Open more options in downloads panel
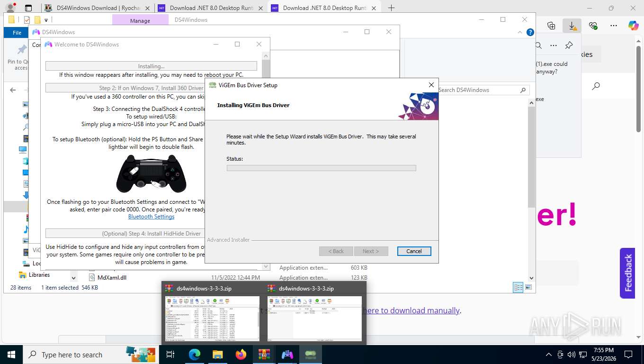This screenshot has height=364, width=644. point(554,45)
